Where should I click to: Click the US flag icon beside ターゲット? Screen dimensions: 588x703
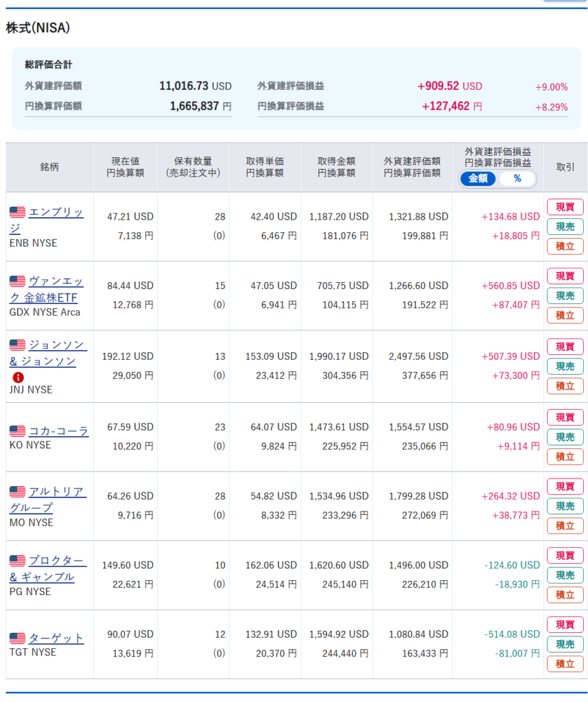17,638
